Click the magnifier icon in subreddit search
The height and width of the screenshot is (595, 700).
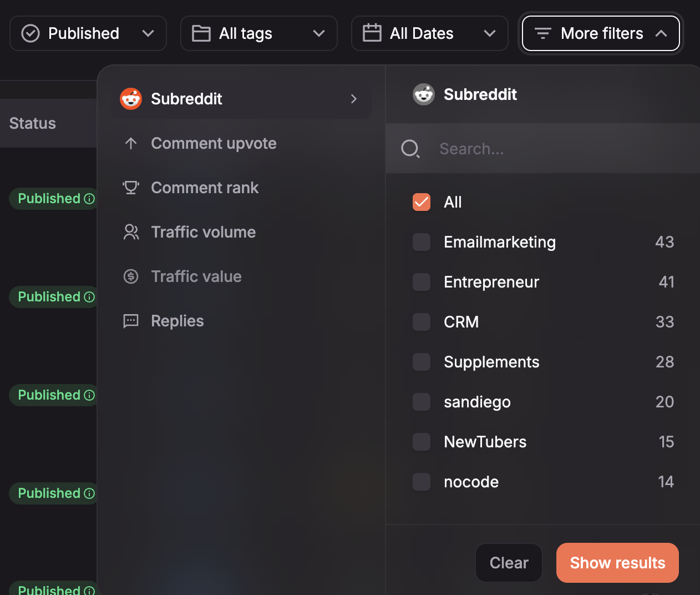(x=410, y=149)
